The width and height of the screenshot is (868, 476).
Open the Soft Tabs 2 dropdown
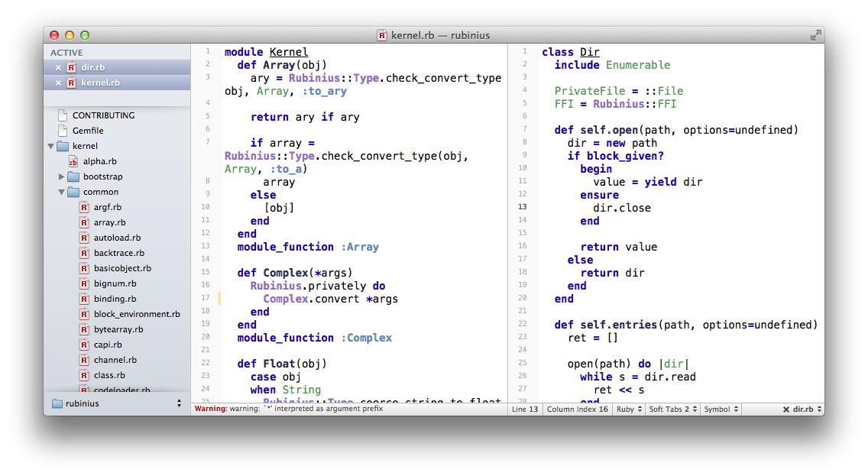pyautogui.click(x=672, y=409)
